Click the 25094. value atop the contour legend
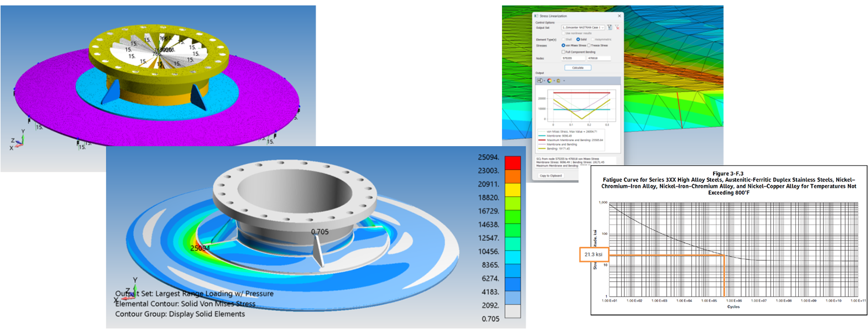868x334 pixels. tap(488, 157)
